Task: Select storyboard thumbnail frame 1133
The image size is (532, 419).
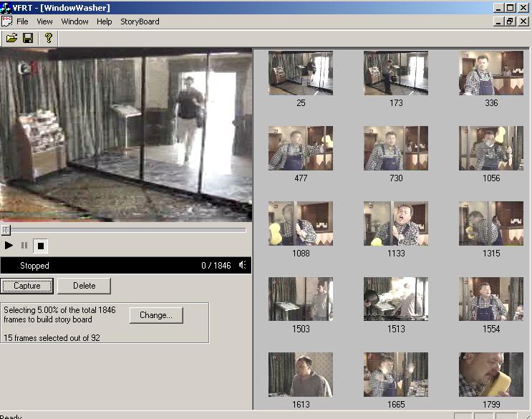Action: [396, 223]
